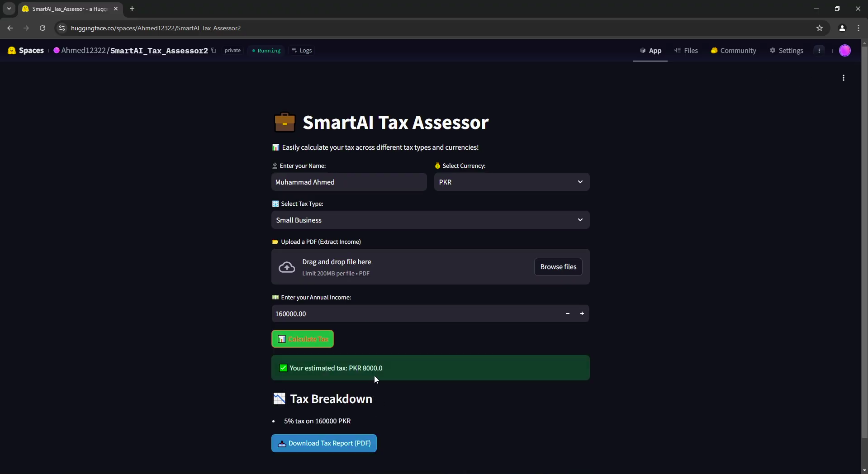Open the Settings tab

[787, 50]
